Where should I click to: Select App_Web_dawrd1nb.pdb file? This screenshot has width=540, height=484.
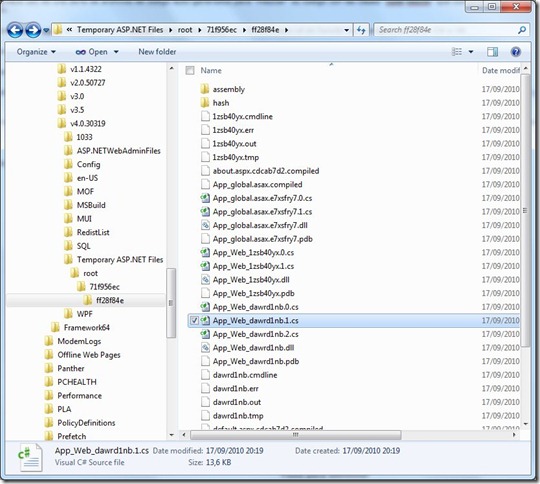click(256, 361)
